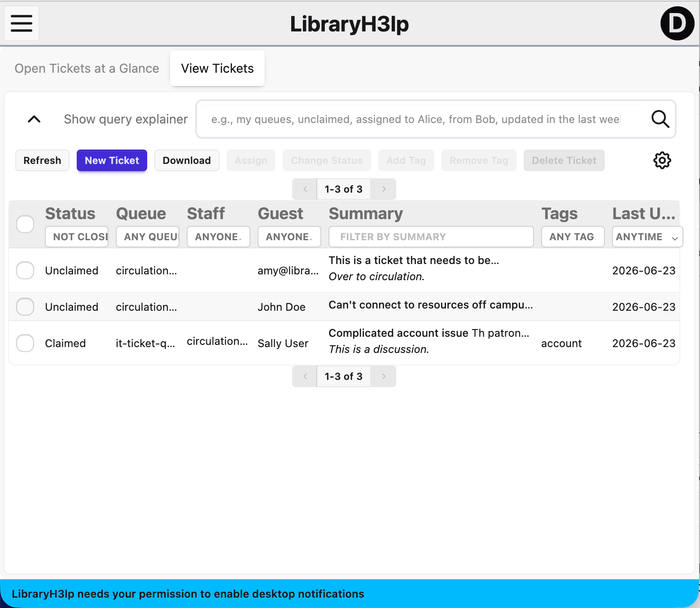Go to previous page in bottom pager
700x608 pixels.
[x=305, y=376]
